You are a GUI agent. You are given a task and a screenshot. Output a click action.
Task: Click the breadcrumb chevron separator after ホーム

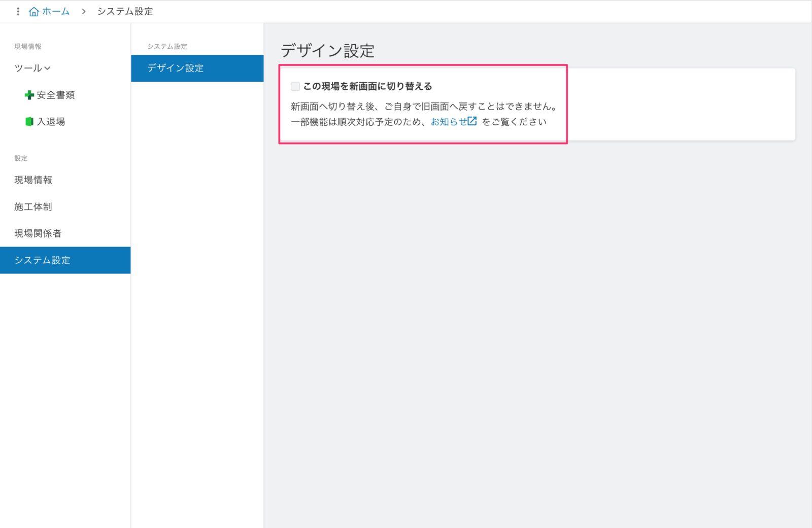coord(84,11)
